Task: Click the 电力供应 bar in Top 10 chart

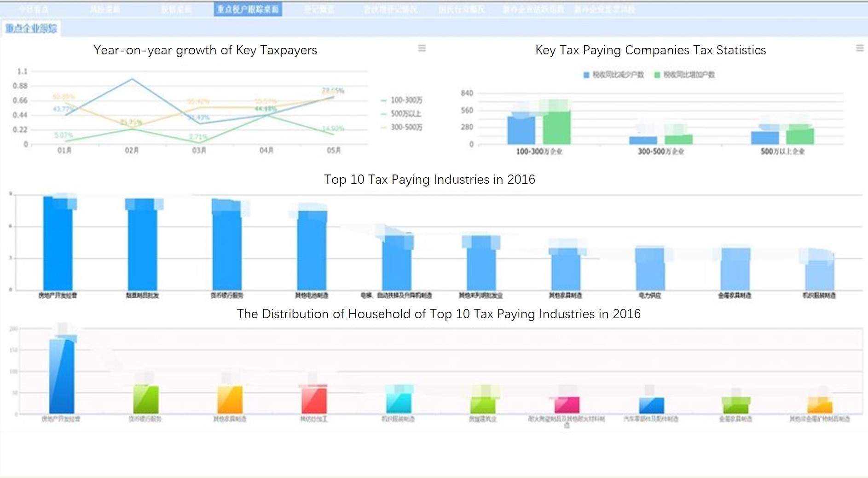Action: click(x=650, y=269)
